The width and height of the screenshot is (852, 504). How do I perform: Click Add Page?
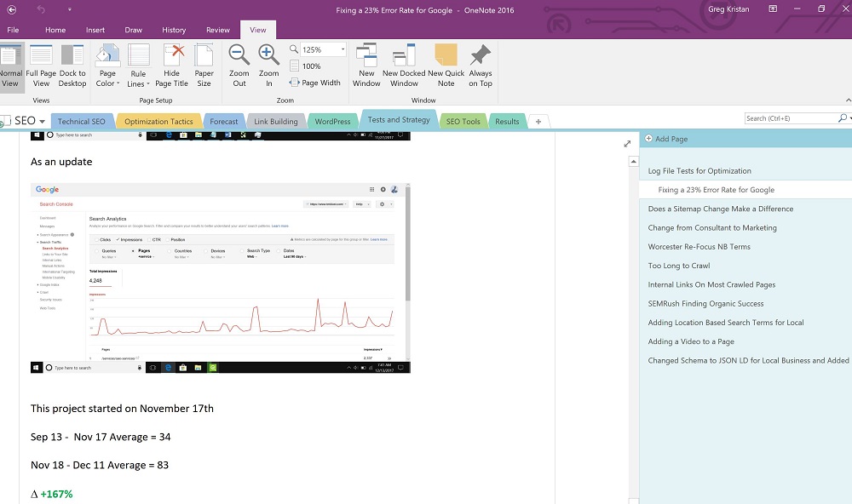pyautogui.click(x=666, y=139)
